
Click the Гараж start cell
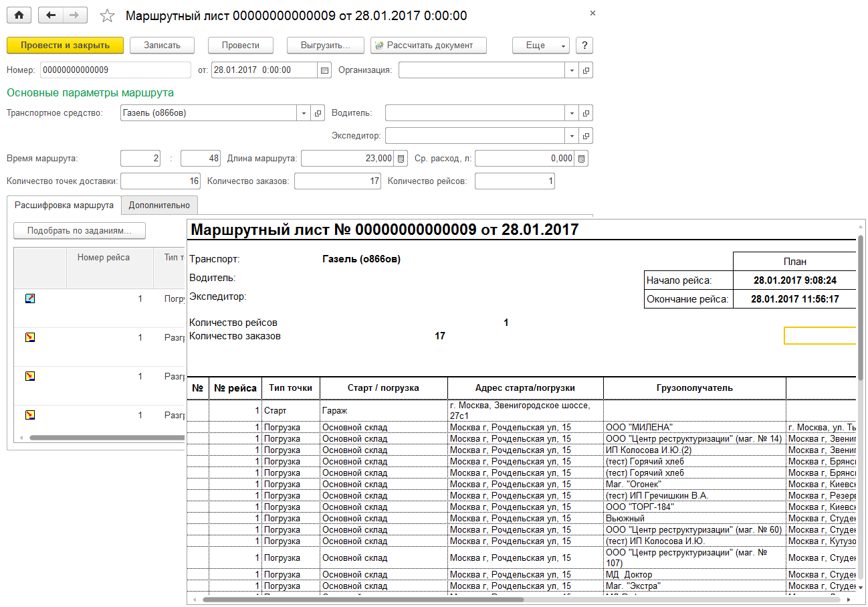(384, 410)
